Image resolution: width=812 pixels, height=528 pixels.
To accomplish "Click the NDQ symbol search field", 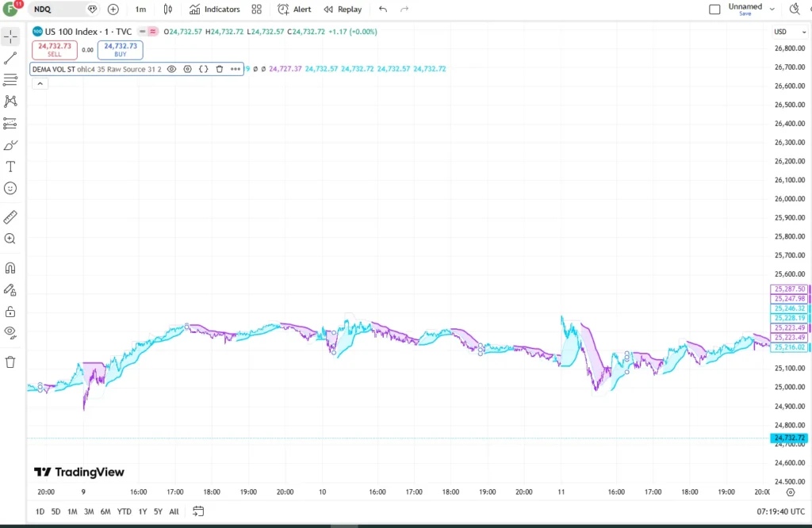I will point(57,10).
